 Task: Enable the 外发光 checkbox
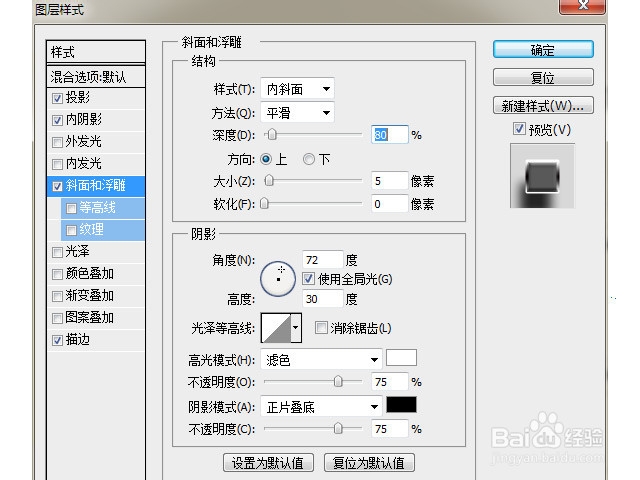57,142
